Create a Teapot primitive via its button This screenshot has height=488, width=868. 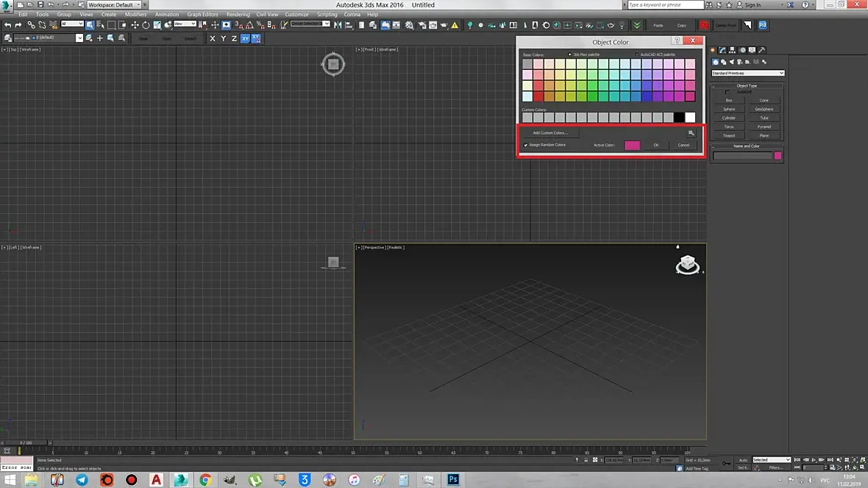point(729,135)
